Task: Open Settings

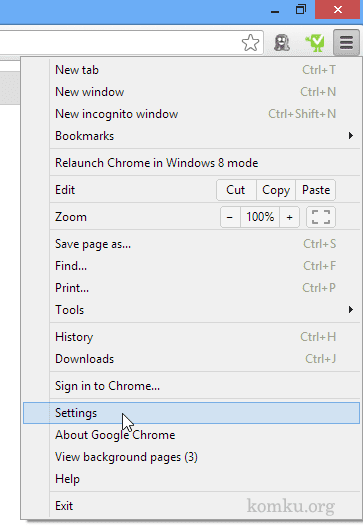Action: 191,413
